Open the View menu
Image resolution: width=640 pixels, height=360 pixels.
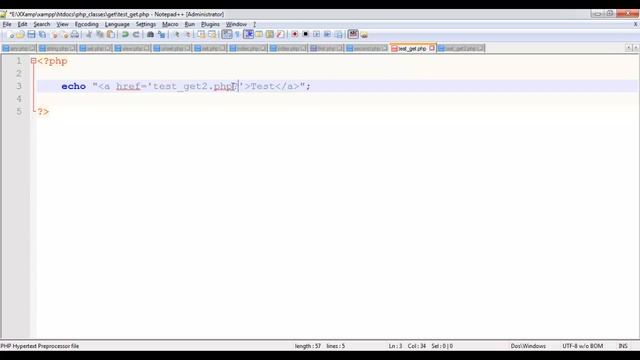62,24
